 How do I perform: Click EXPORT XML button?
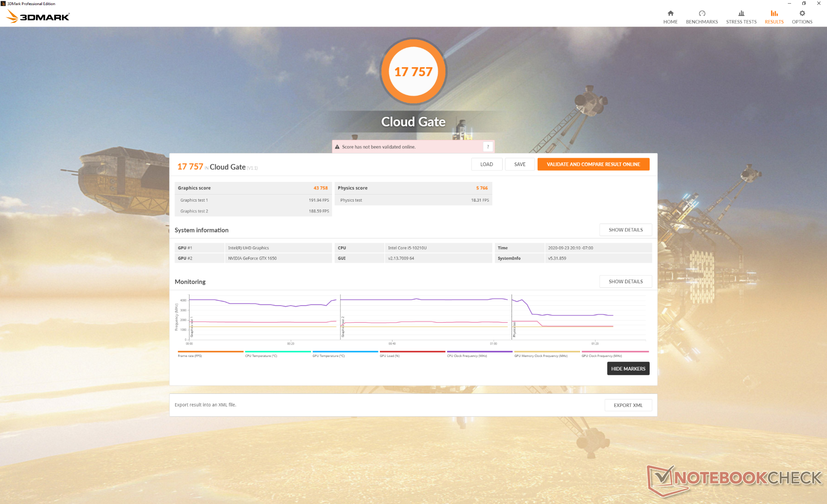point(628,405)
